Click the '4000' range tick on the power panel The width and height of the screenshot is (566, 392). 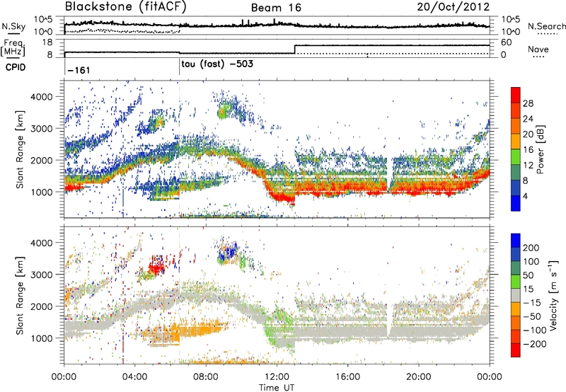pyautogui.click(x=41, y=97)
